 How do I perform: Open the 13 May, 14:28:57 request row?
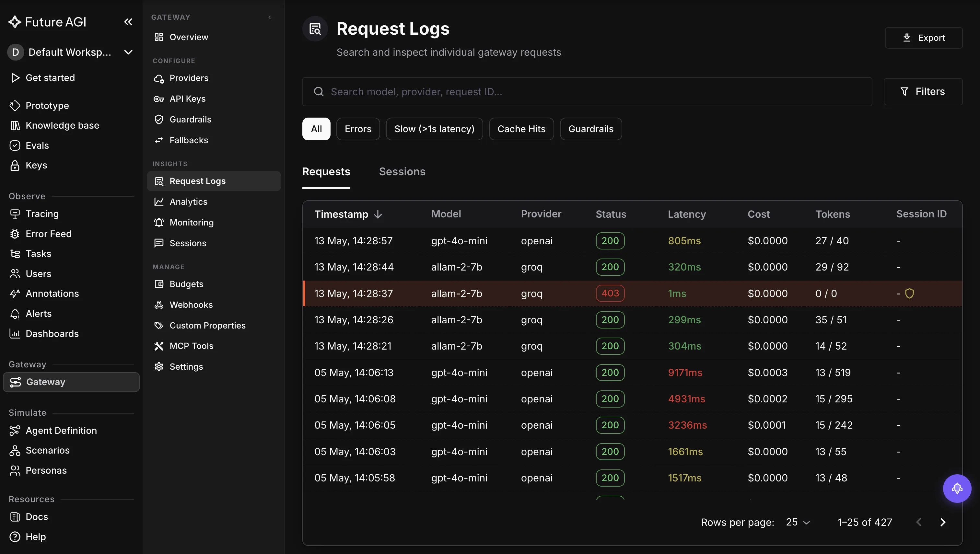[632, 240]
